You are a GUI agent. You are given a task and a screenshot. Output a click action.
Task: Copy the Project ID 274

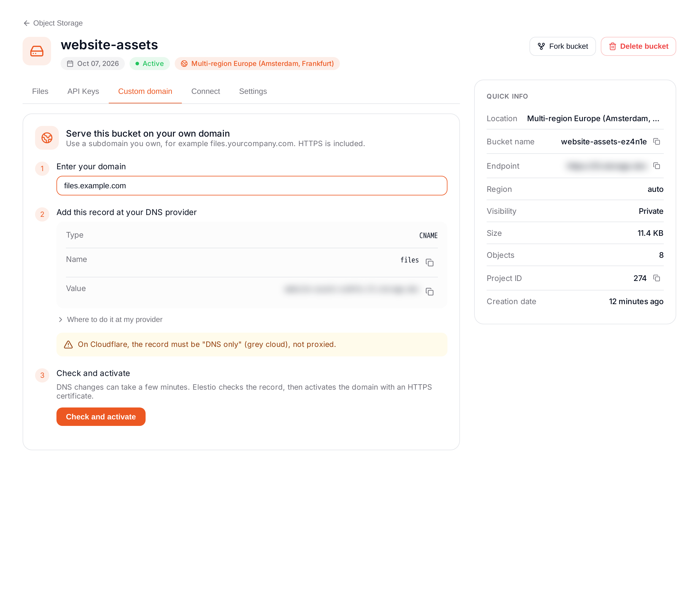coord(656,278)
